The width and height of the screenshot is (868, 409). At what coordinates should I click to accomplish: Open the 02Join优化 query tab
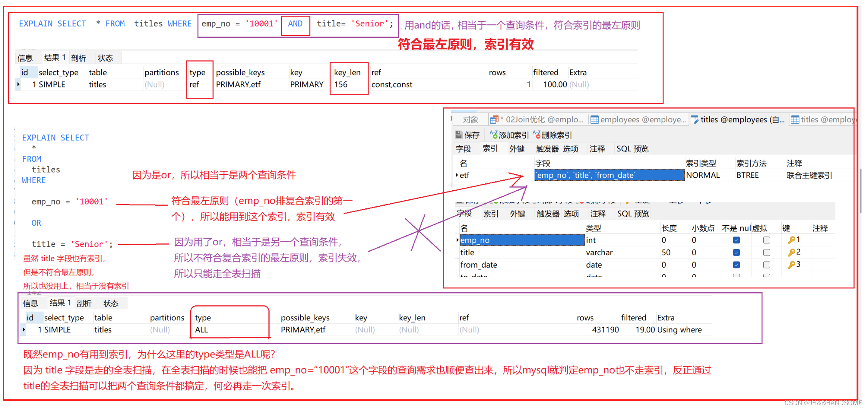(538, 120)
